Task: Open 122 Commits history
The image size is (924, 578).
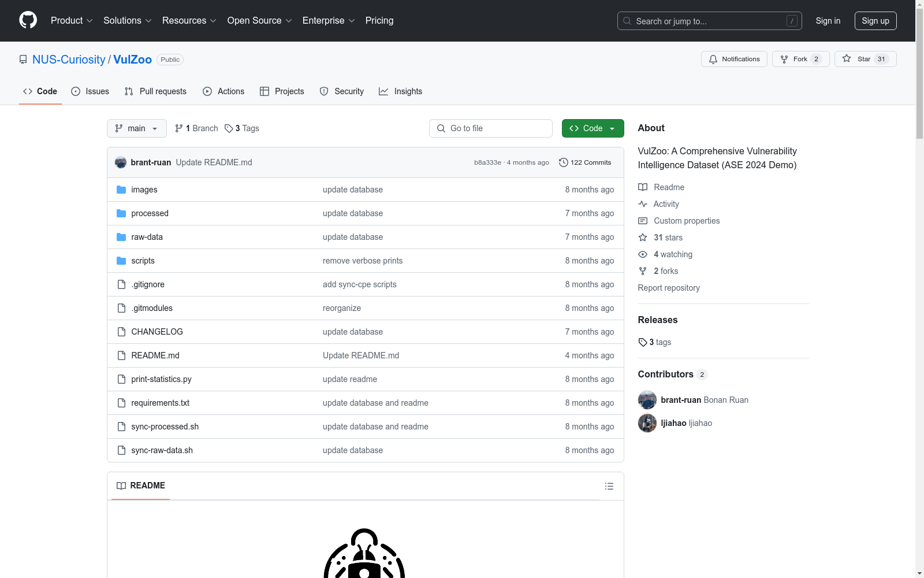Action: [x=585, y=162]
